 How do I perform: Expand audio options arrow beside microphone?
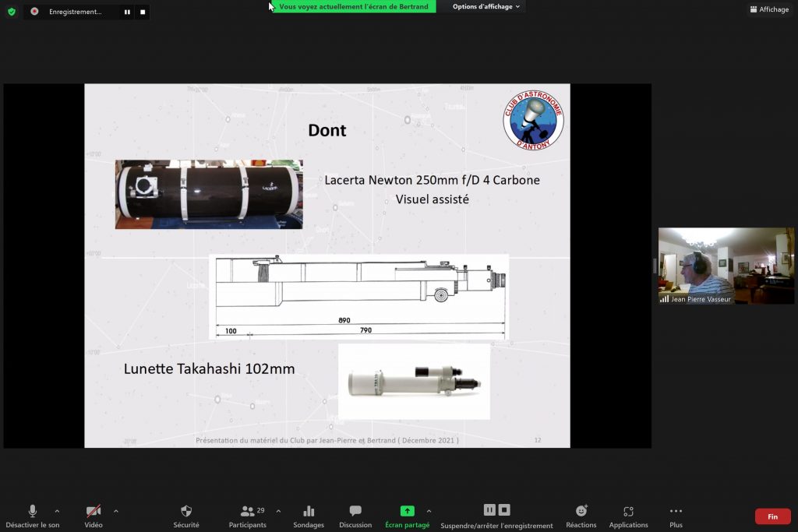tap(57, 511)
